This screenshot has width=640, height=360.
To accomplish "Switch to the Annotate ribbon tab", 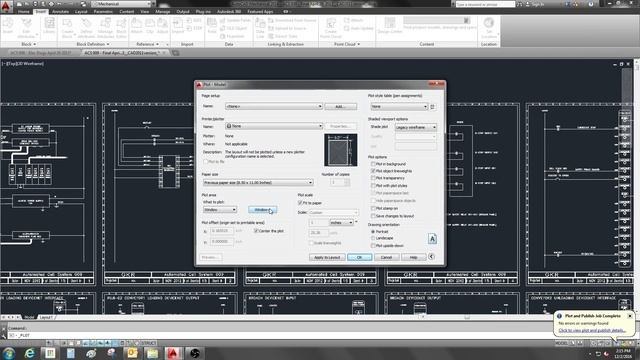I will 60,12.
